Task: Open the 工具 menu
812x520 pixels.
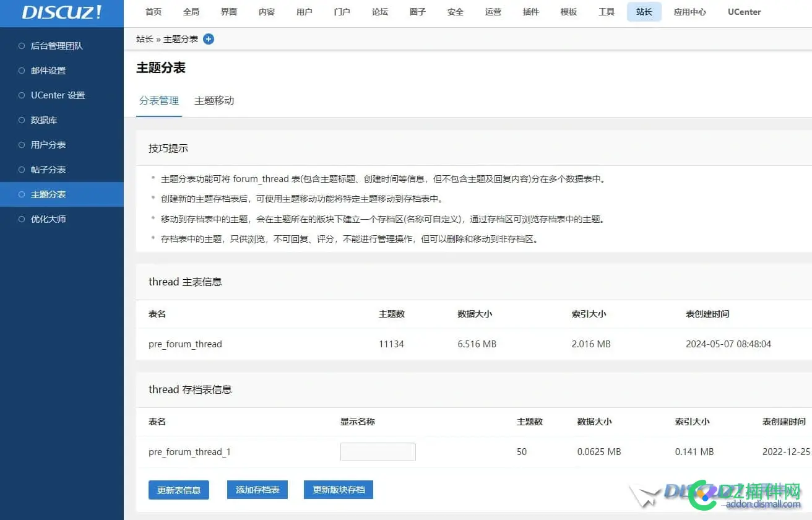Action: pos(607,12)
